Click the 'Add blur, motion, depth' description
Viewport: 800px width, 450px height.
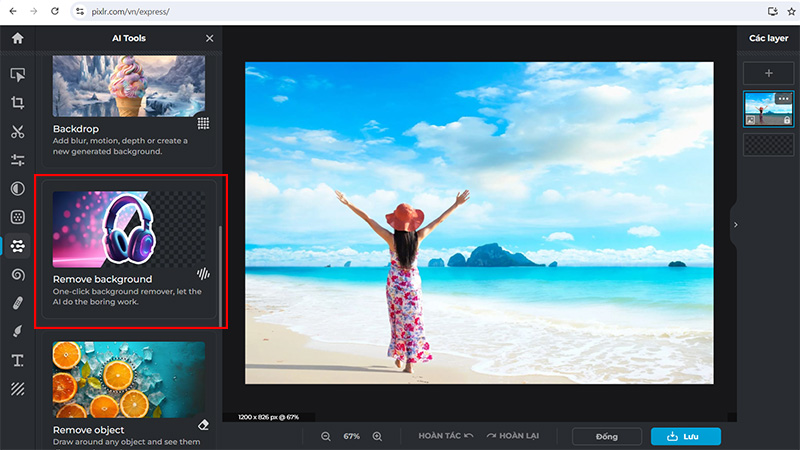(x=120, y=146)
